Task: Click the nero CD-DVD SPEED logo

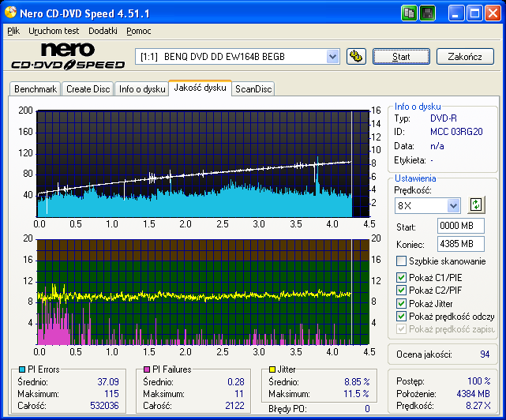Action: tap(68, 56)
